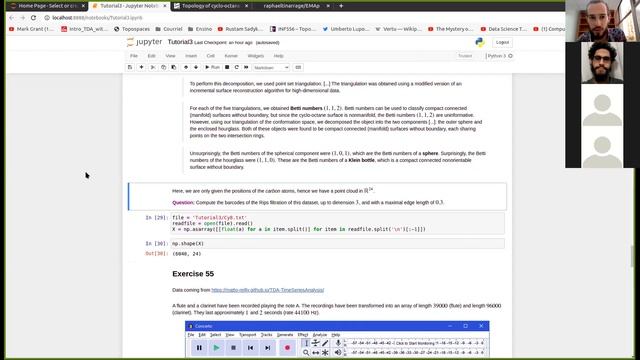Switch to the raphaeltinarrage/EMAp browser tab

pyautogui.click(x=292, y=6)
